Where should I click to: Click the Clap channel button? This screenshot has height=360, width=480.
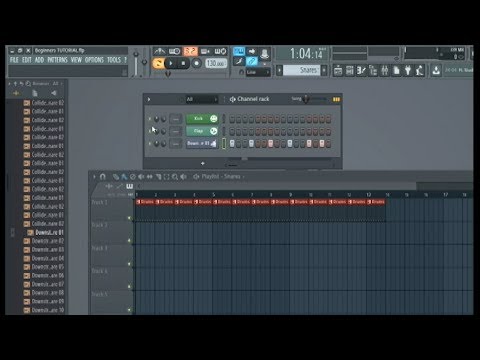point(202,131)
